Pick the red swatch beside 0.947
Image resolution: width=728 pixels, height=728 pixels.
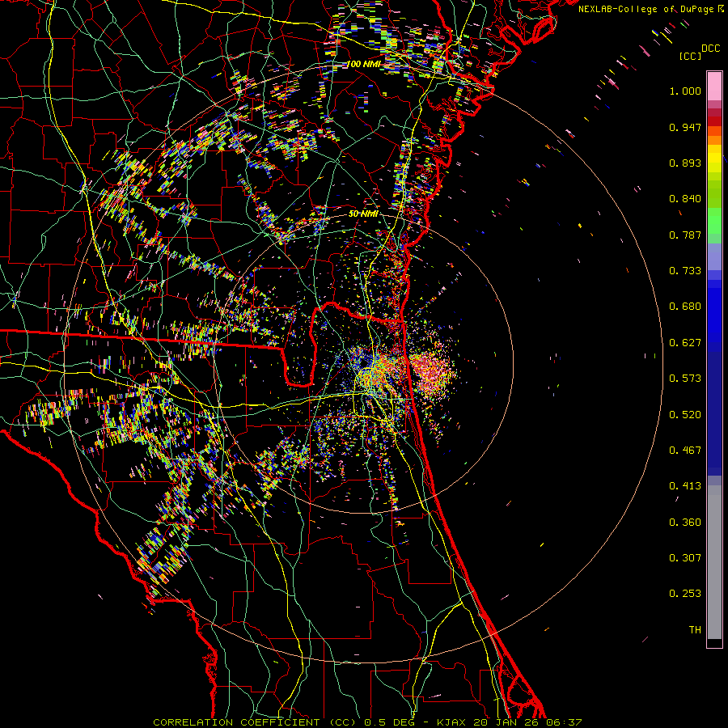(x=714, y=121)
